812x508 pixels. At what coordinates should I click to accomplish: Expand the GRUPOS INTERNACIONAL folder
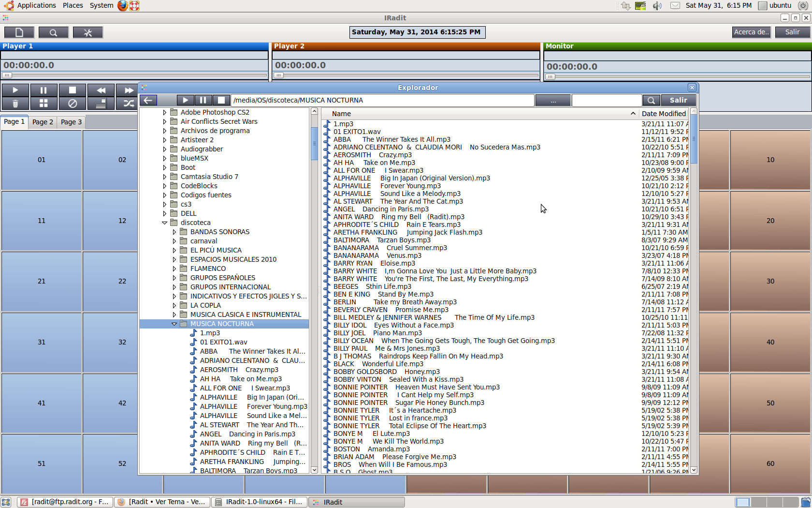coord(174,287)
